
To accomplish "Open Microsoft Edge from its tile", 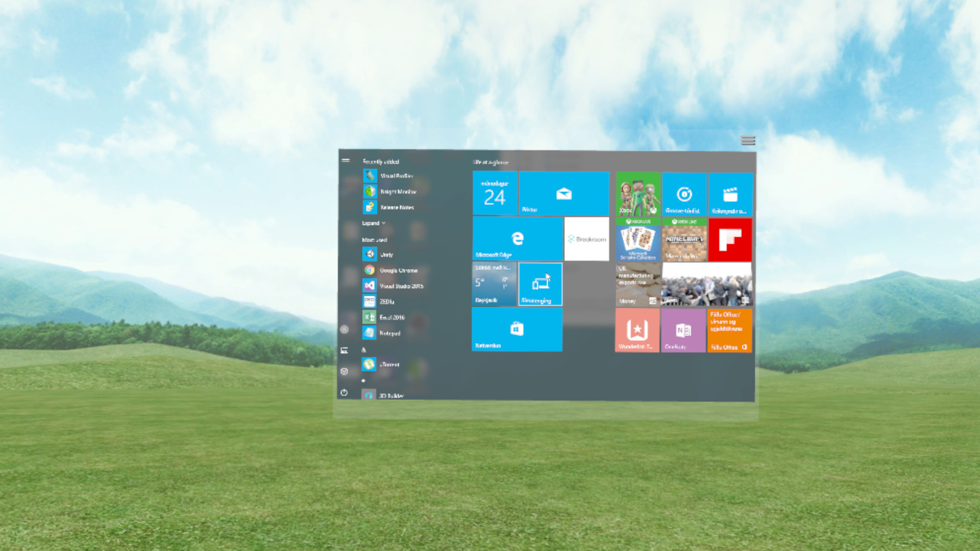I will point(517,239).
